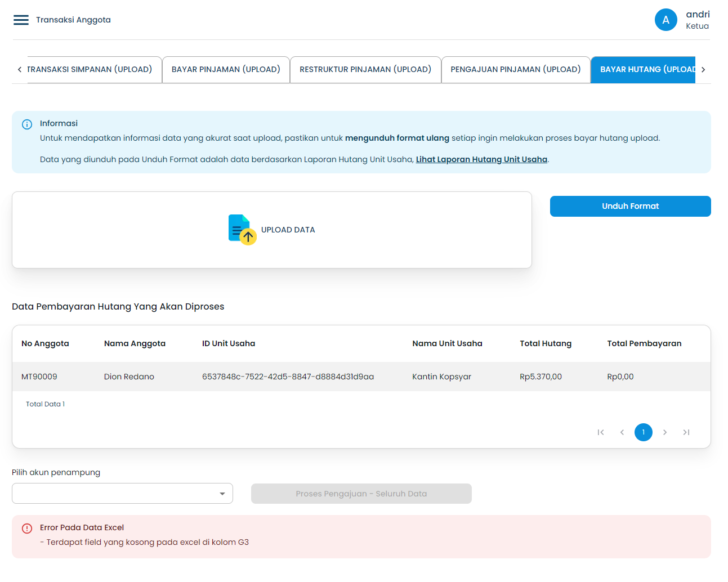
Task: Open Restruktur Pinjaman (Upload) tab
Action: point(365,70)
